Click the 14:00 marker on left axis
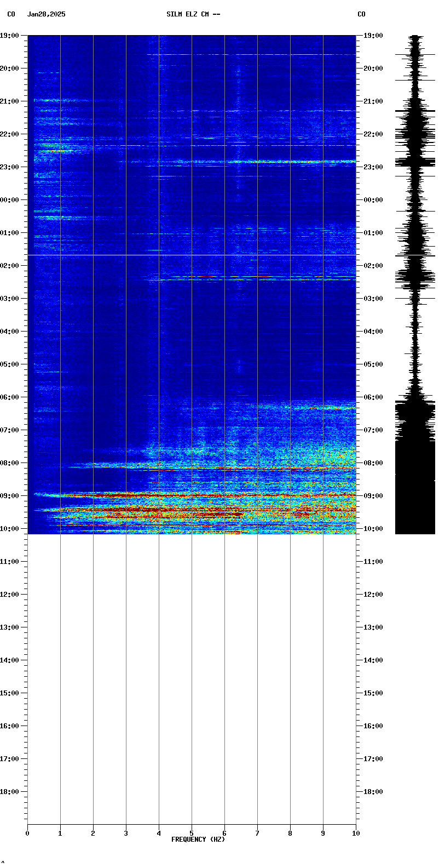 [x=9, y=660]
